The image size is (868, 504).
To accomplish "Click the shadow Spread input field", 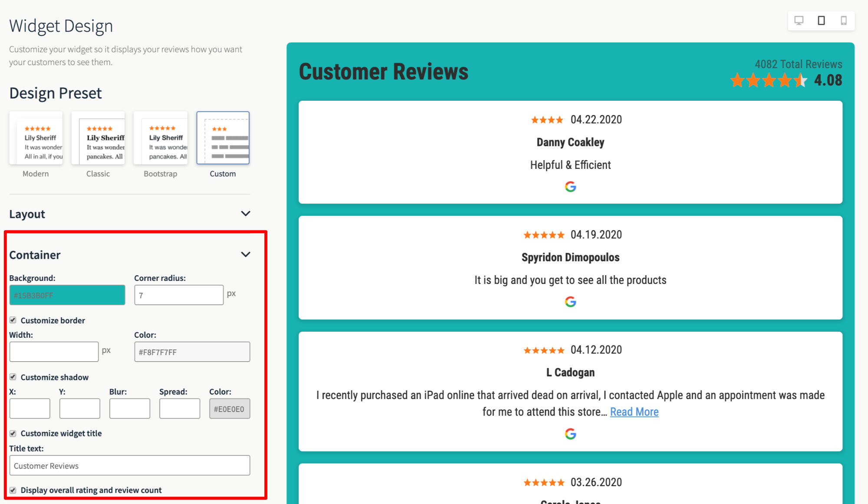I will (179, 408).
